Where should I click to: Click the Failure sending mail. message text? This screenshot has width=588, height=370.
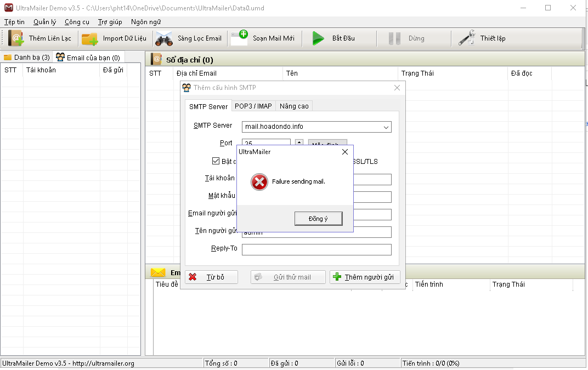coord(298,181)
